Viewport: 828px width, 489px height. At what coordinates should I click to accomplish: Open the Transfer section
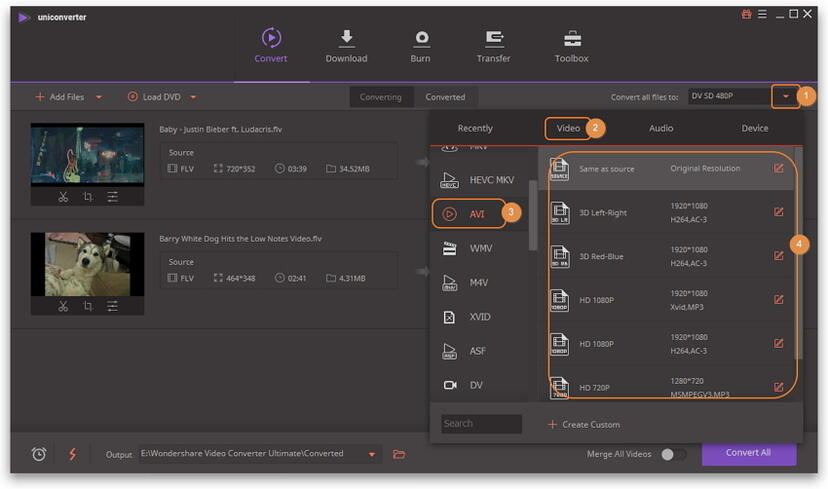[493, 46]
